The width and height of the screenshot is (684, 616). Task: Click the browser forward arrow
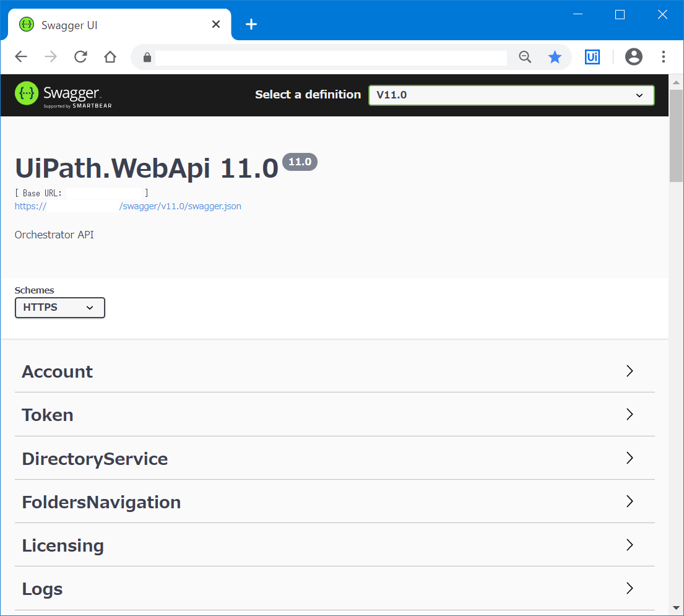click(51, 57)
